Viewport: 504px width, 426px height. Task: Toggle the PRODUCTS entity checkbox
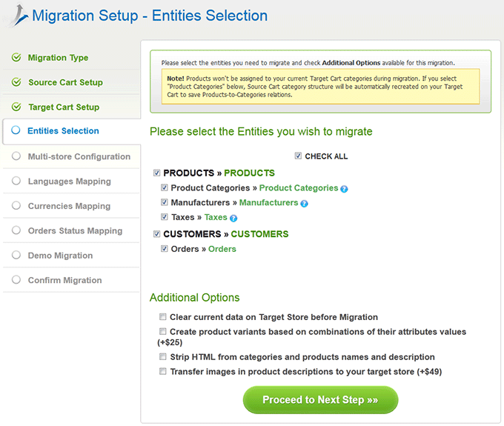tap(156, 173)
